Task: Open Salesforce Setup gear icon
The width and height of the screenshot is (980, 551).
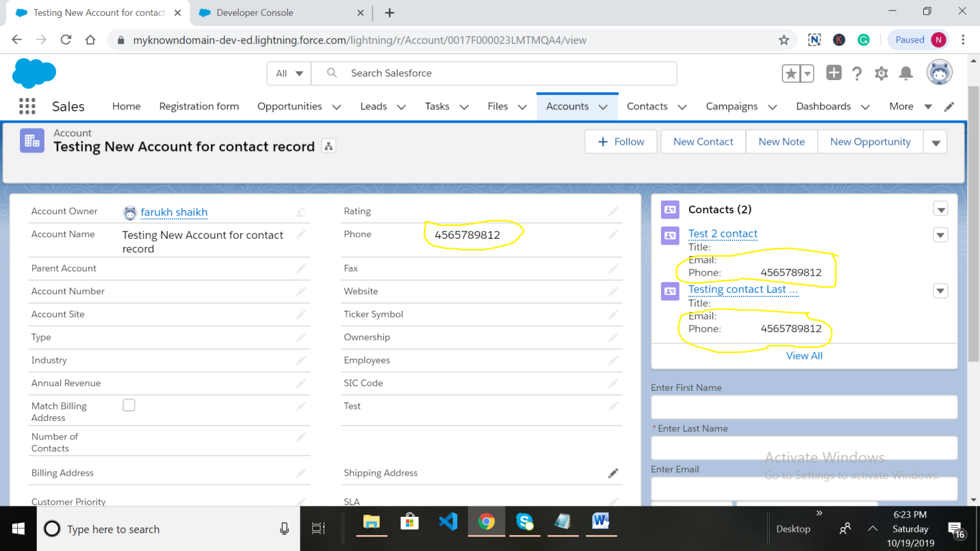Action: (881, 73)
